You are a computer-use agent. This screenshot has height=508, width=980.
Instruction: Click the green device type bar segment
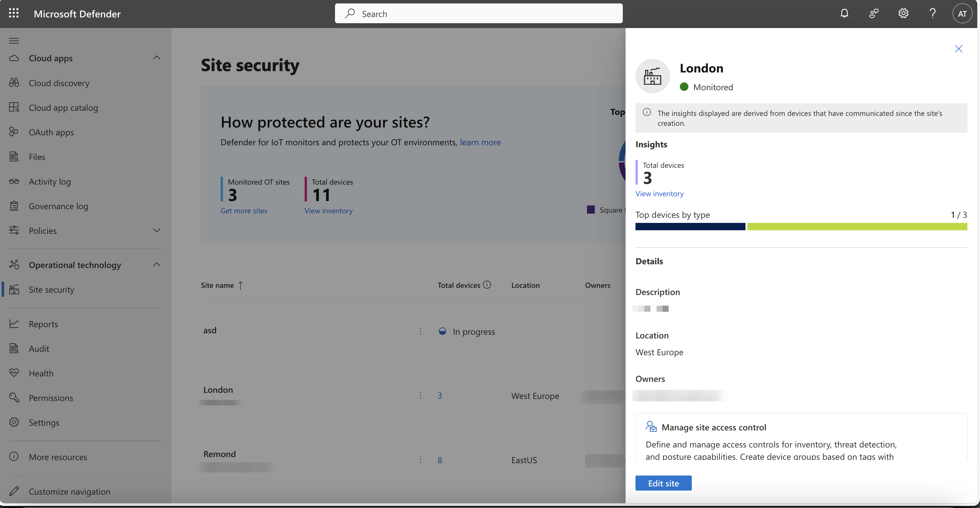(x=857, y=227)
